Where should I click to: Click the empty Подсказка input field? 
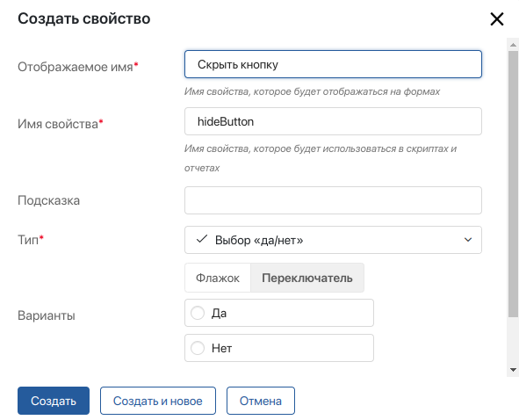coord(333,200)
